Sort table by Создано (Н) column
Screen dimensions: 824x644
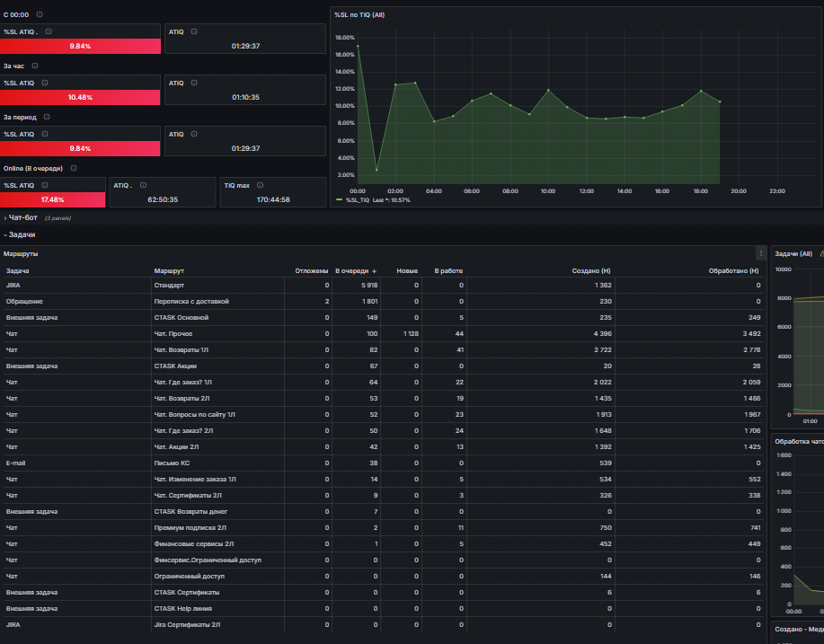pyautogui.click(x=591, y=270)
